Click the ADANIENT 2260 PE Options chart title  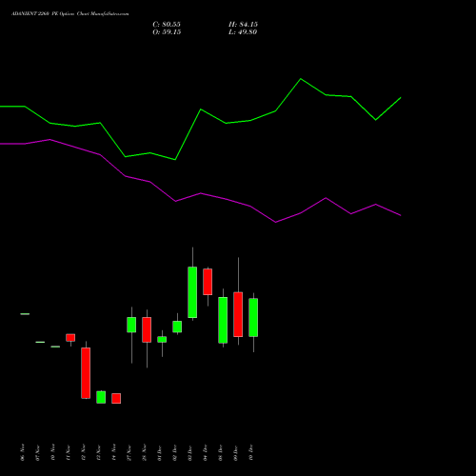[x=70, y=14]
